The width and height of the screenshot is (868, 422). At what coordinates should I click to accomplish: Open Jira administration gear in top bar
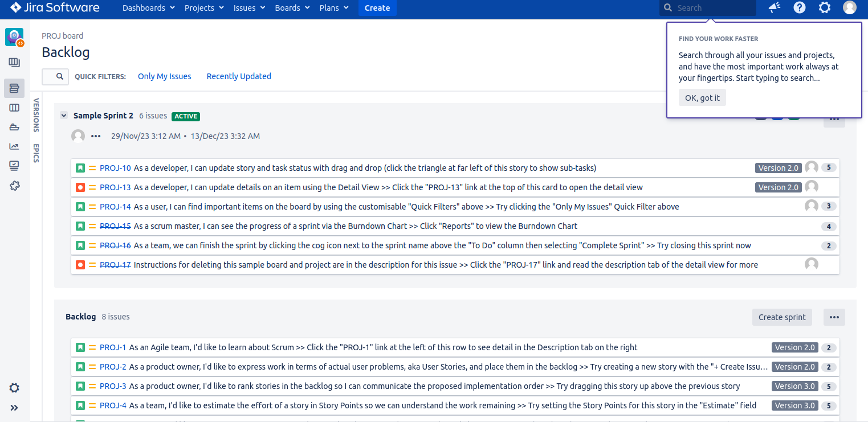click(825, 8)
